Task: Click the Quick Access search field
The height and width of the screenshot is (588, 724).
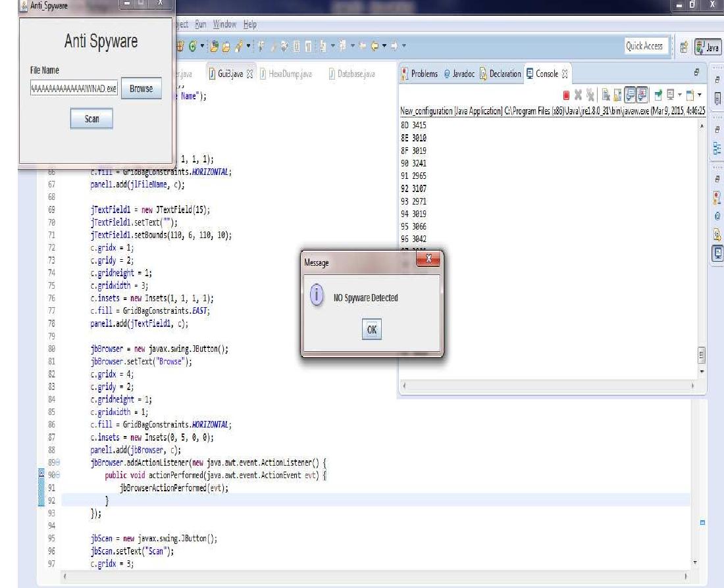Action: tap(646, 45)
